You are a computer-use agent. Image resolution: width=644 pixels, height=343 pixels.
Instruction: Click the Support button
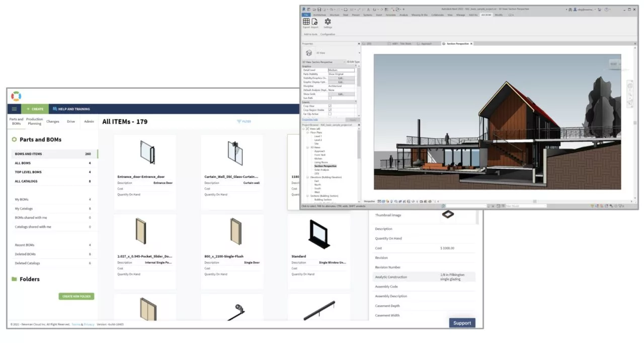pos(462,323)
